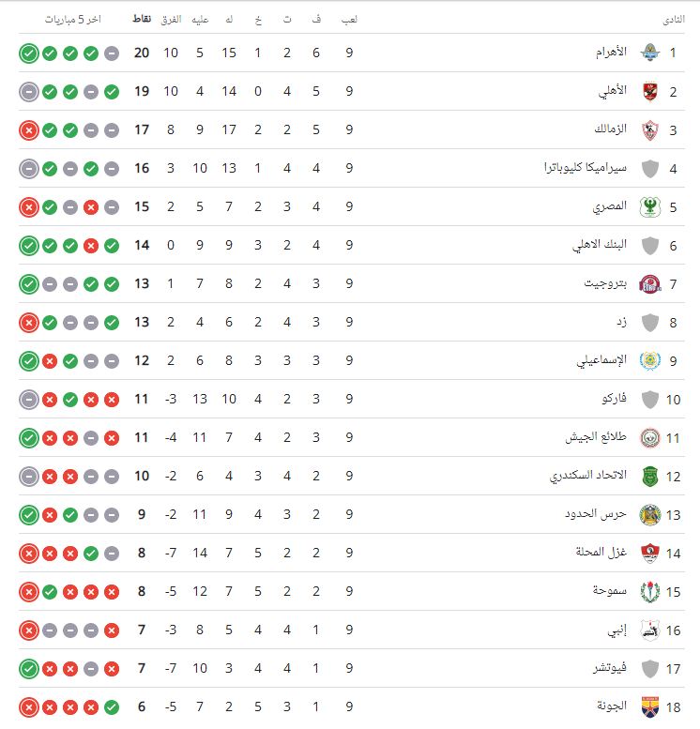Click the بتروجيت club badge

pos(649,283)
